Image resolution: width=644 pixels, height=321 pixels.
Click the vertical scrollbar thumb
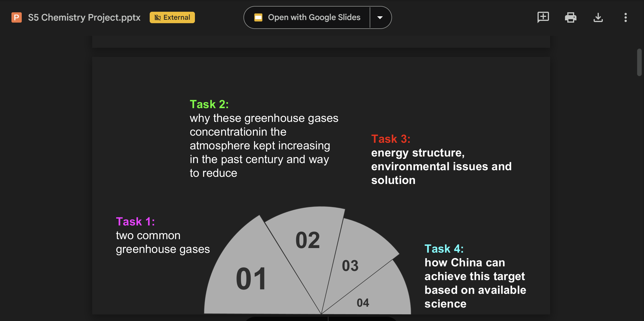tap(639, 62)
